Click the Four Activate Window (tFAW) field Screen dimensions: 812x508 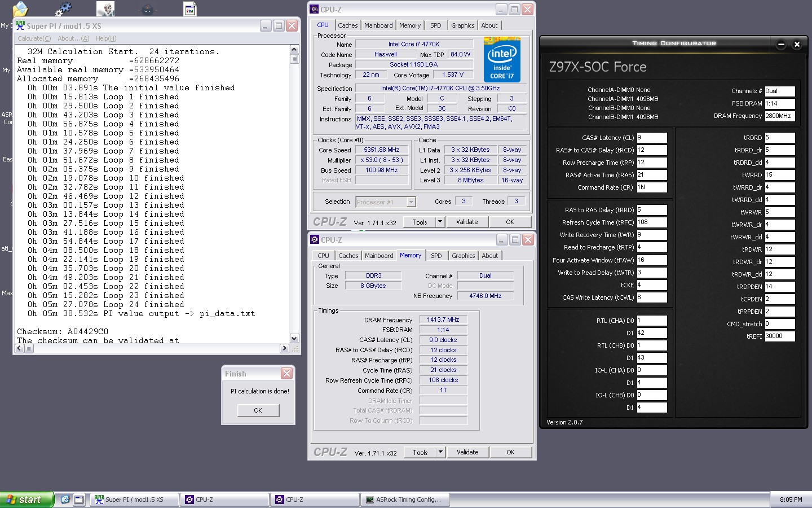652,260
